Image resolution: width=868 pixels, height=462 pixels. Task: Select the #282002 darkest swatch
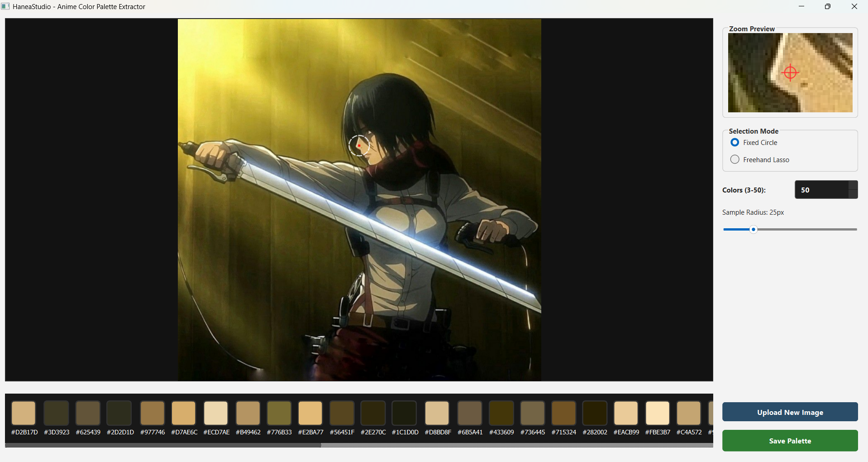coord(595,413)
